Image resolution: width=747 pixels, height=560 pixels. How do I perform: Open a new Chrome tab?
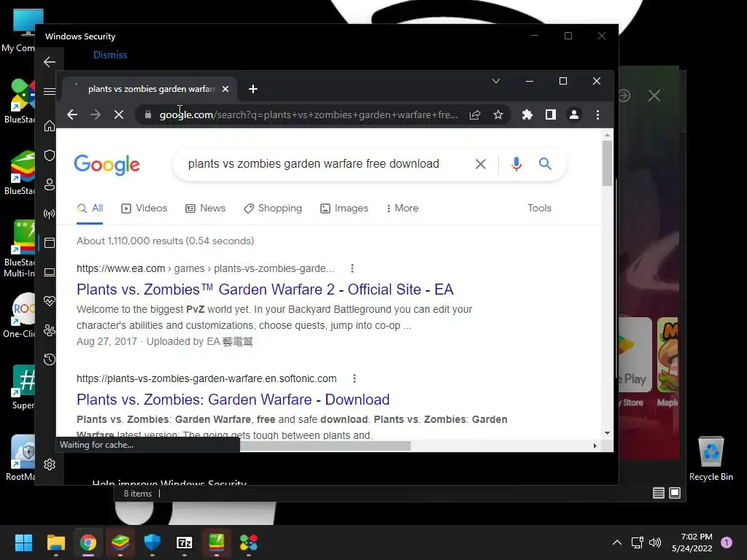click(253, 89)
